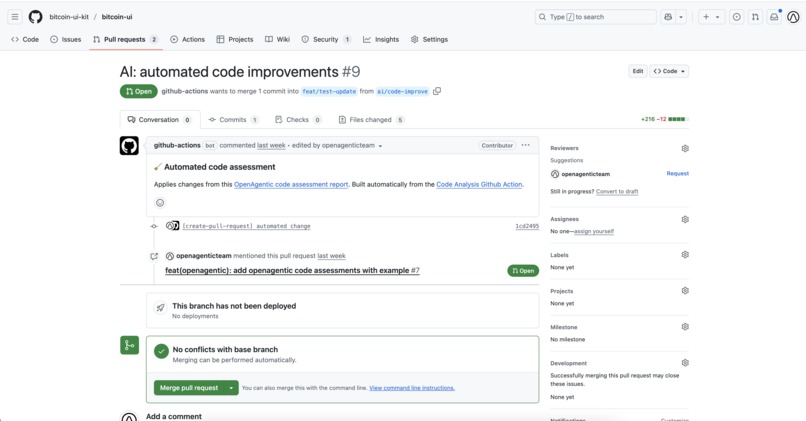
Task: Open OpenAgentic code assessment report link
Action: click(291, 185)
